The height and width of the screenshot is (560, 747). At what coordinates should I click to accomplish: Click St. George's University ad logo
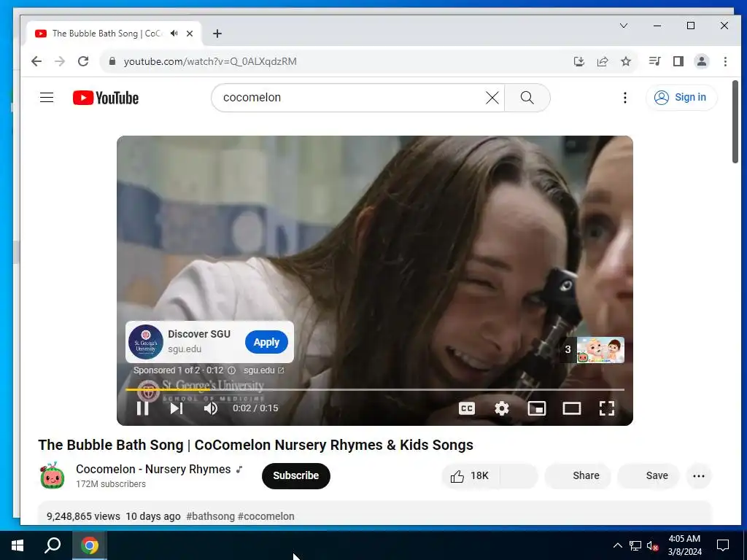click(x=146, y=342)
